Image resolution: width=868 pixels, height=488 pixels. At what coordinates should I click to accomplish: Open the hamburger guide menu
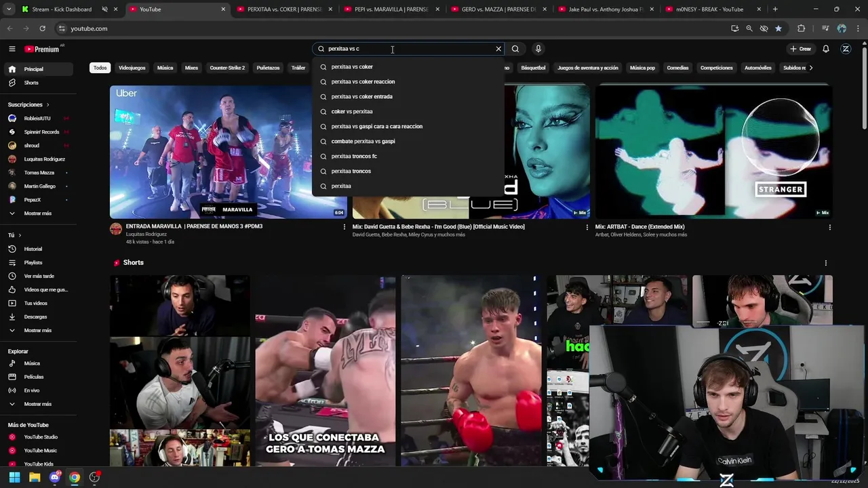coord(12,49)
